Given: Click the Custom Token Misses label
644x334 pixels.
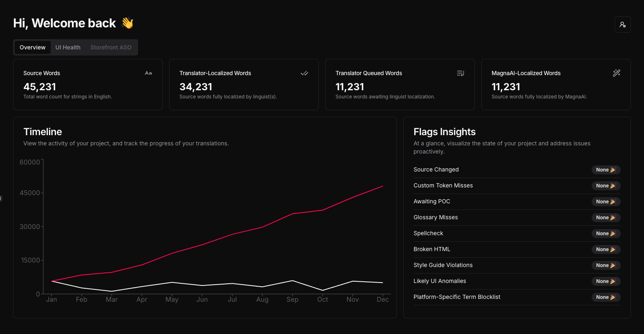Looking at the screenshot, I should click(443, 185).
